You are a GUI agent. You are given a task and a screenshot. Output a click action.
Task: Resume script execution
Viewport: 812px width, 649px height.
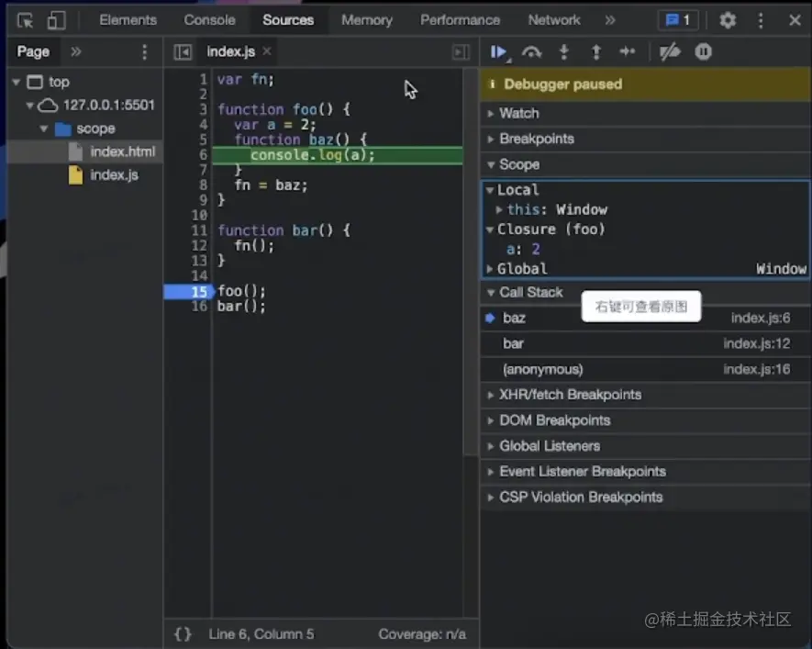pos(499,51)
